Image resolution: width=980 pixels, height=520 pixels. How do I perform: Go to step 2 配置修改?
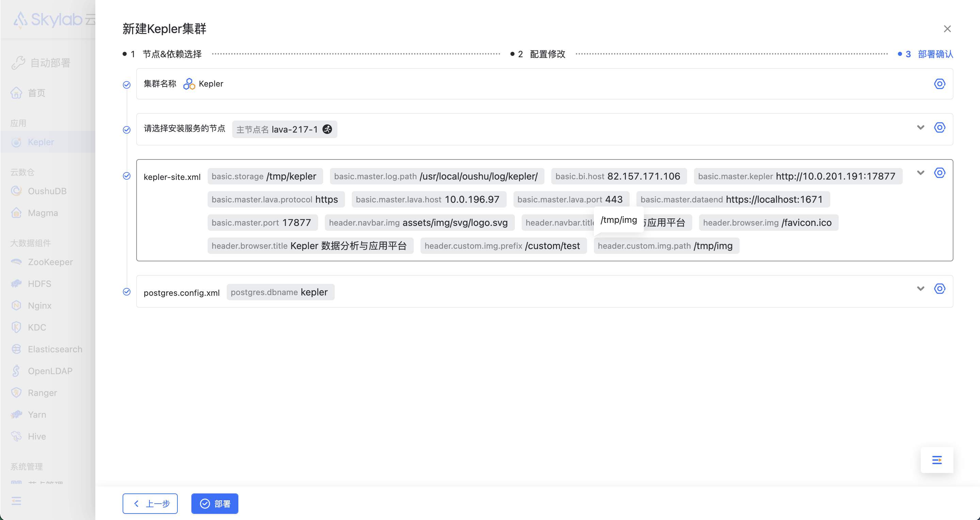538,54
